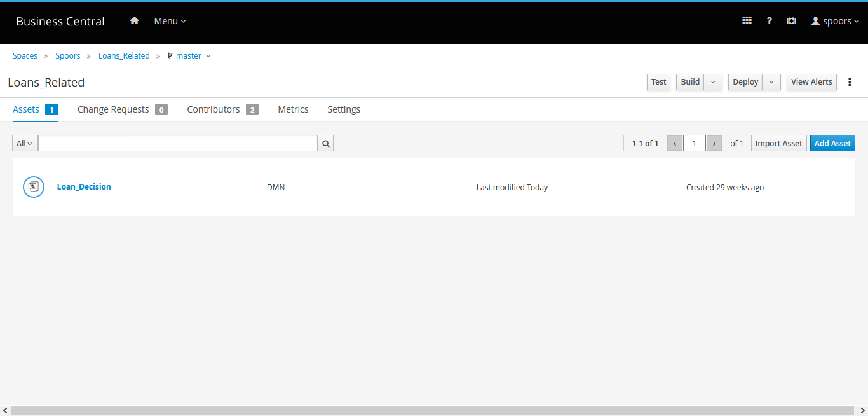Open the spoors user menu
Screen dimensions: 868x416
click(835, 21)
